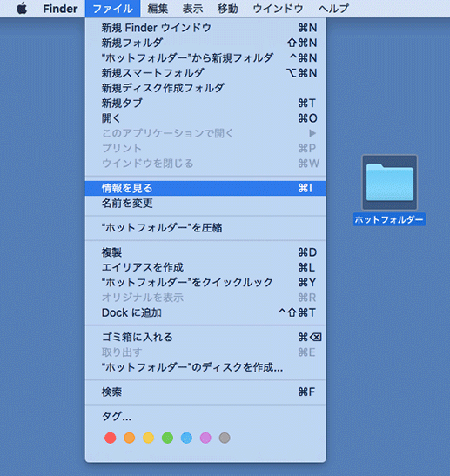This screenshot has height=476, width=450.
Task: Choose 情報を見る from the File menu
Action: 205,188
